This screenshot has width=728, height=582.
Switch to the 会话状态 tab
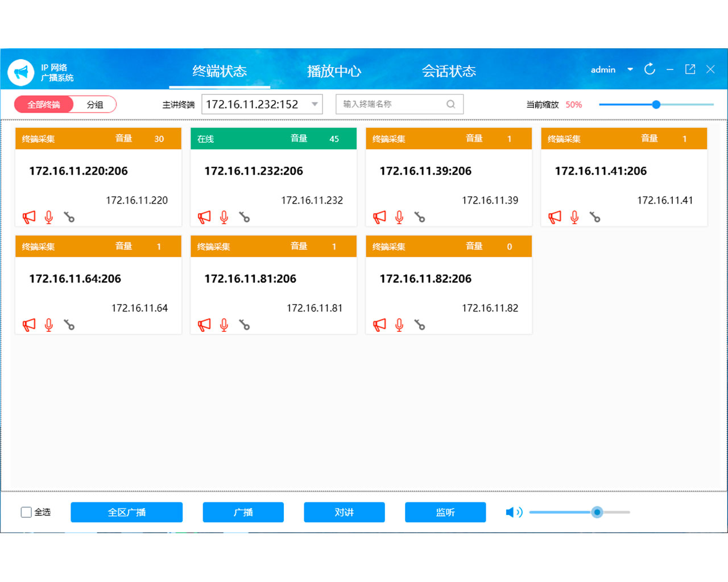tap(448, 71)
